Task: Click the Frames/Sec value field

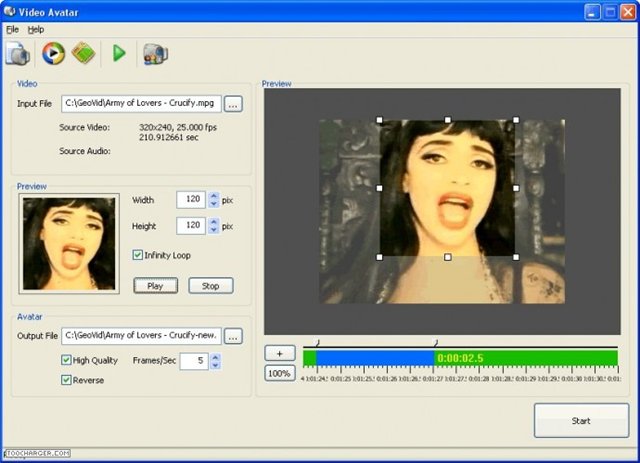Action: click(194, 361)
